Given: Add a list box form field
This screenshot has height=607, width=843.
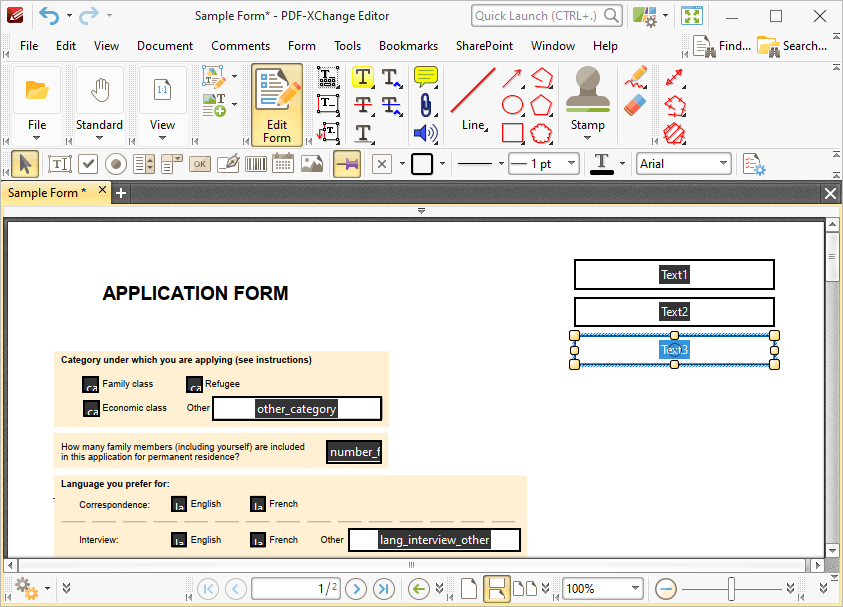Looking at the screenshot, I should click(144, 164).
